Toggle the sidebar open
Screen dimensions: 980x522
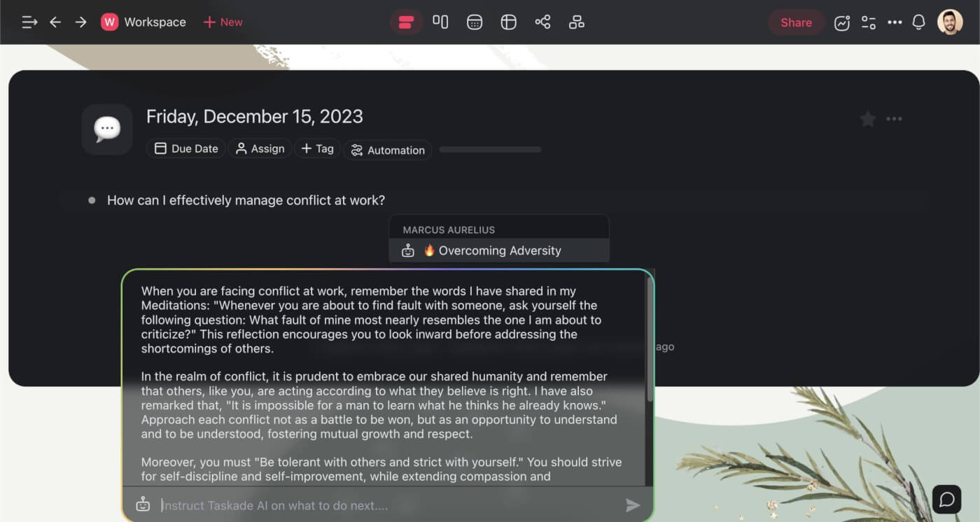tap(29, 22)
